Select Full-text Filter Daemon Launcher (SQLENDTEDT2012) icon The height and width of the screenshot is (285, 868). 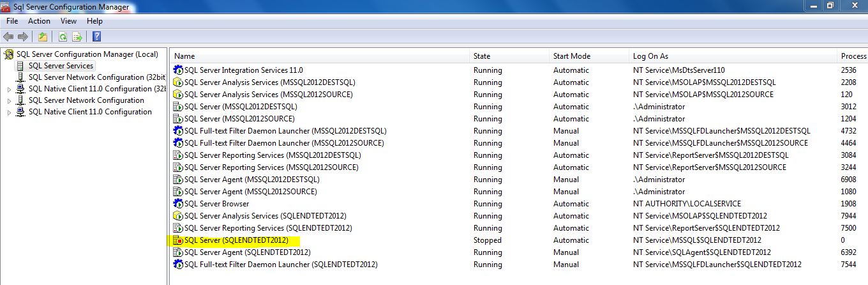[178, 265]
